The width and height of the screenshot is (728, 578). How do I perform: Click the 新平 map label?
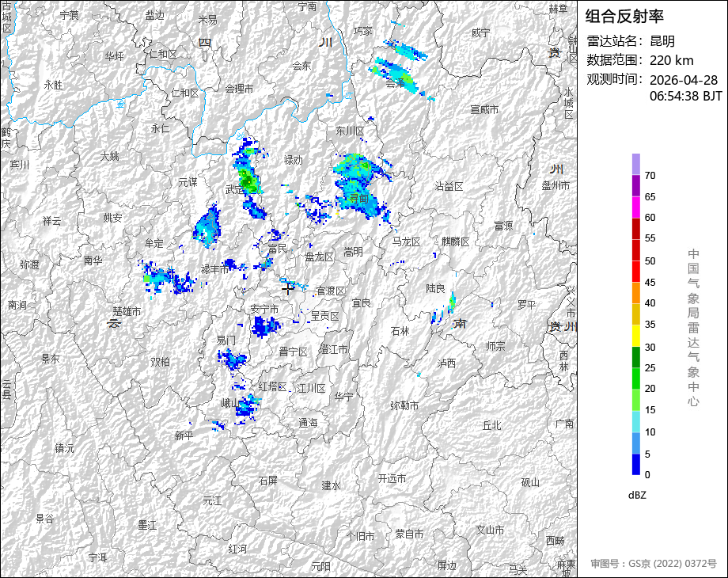tap(184, 435)
